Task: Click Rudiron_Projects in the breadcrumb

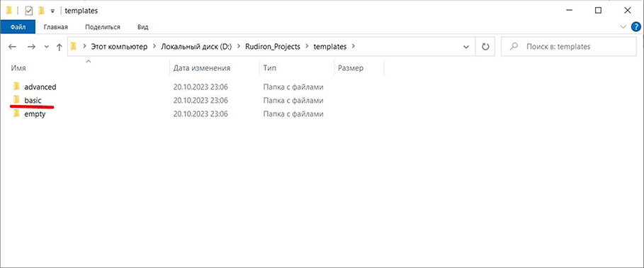Action: [x=273, y=47]
